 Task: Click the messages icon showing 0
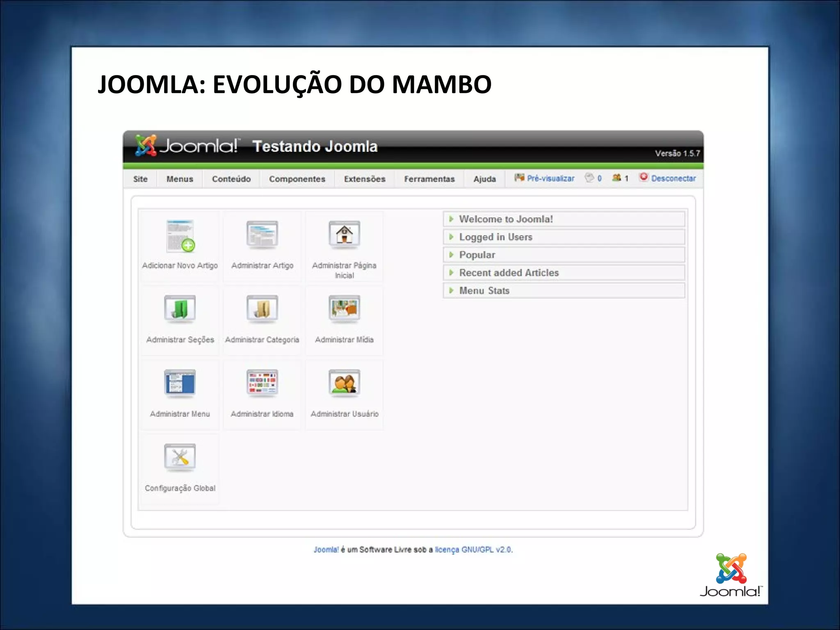589,178
